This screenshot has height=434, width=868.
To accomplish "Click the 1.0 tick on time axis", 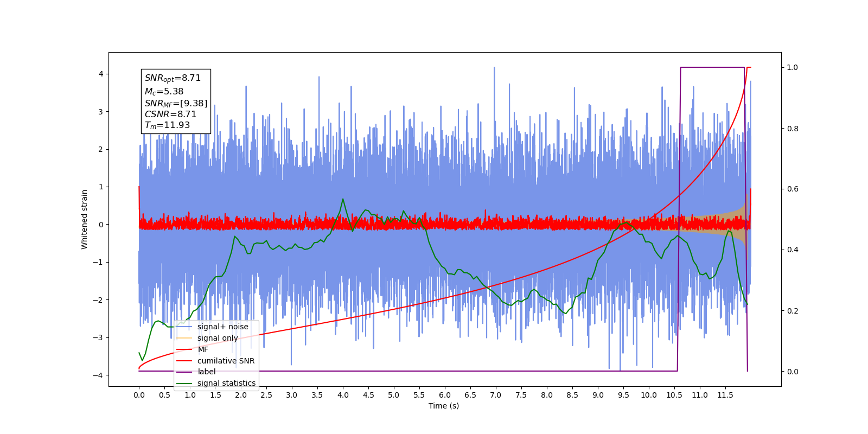I will click(x=190, y=395).
